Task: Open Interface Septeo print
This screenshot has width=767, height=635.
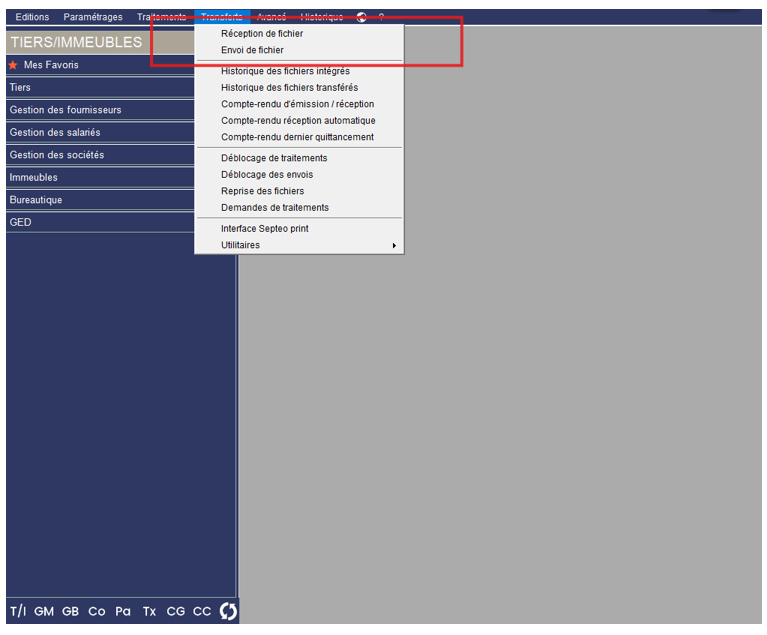Action: pyautogui.click(x=264, y=229)
